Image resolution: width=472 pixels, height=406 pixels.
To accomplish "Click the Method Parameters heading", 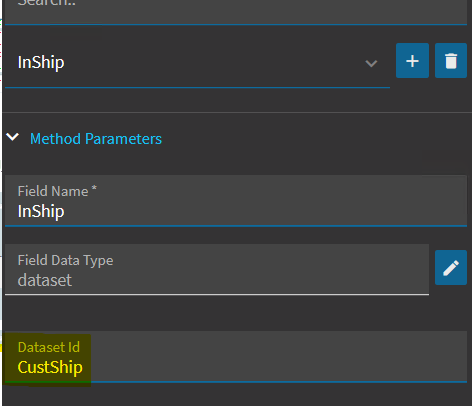I will pos(96,139).
